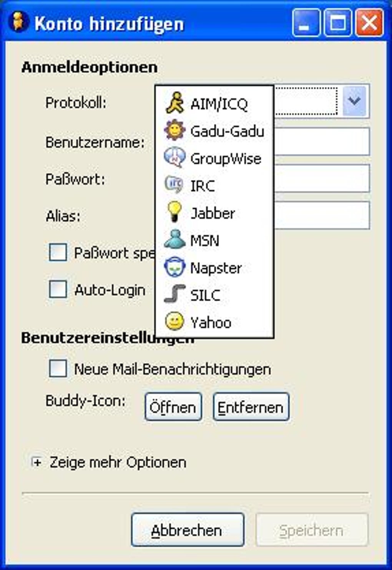This screenshot has width=392, height=570.
Task: Click the Abbrechen button
Action: pyautogui.click(x=187, y=530)
